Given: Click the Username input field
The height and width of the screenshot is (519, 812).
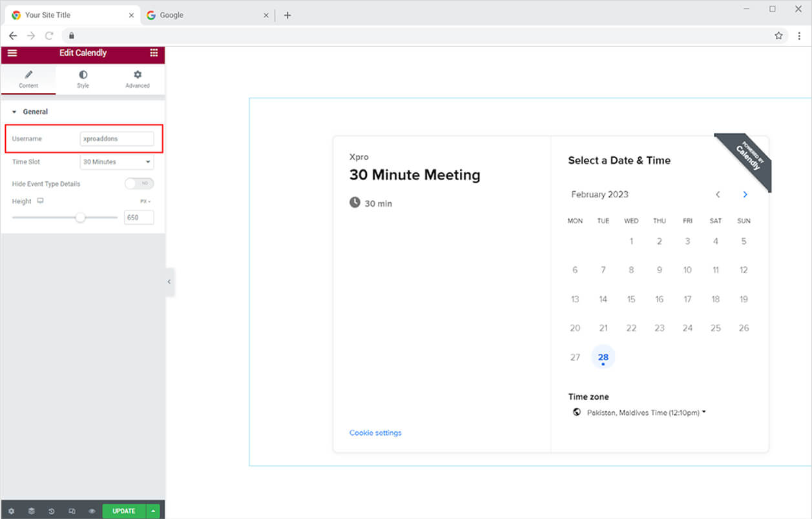Looking at the screenshot, I should [x=117, y=139].
